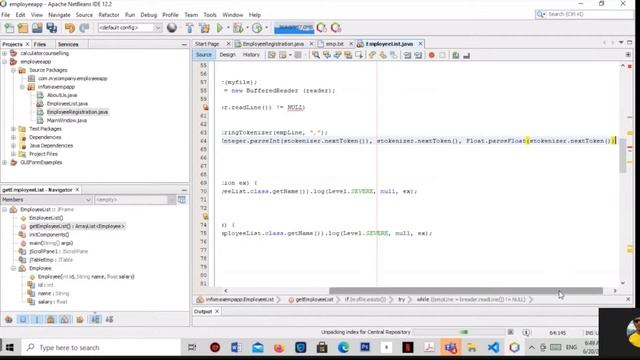Click the Navigator filter input field
Screen dimensions: 640x360
coord(135,200)
